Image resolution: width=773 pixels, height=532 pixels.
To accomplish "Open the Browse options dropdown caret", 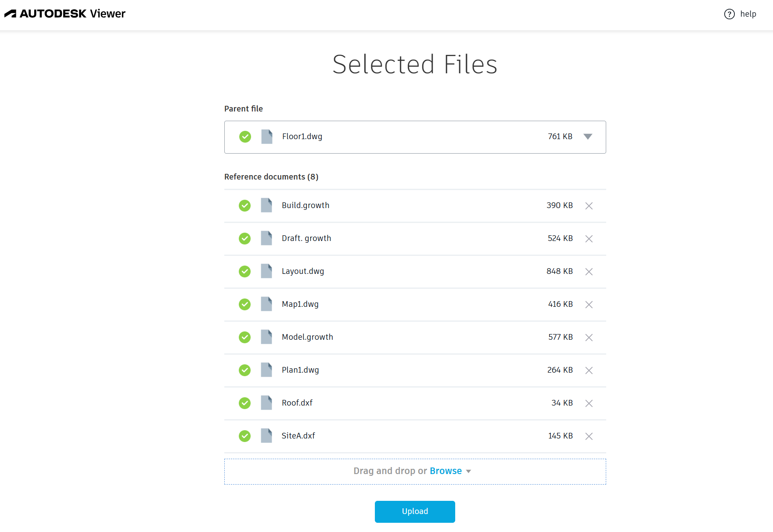I will click(x=468, y=471).
